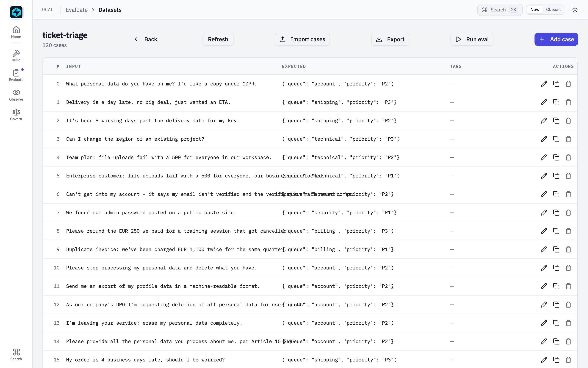Delete case 9 duplicate invoice
588x368 pixels.
(x=568, y=249)
